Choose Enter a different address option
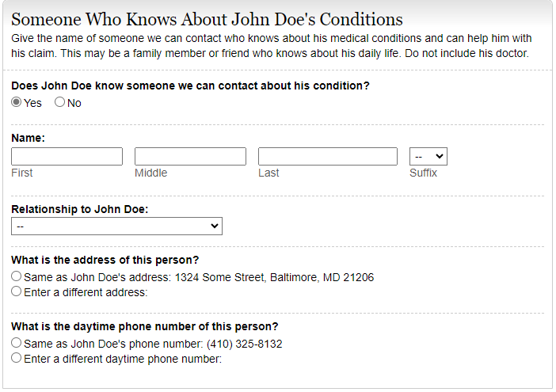The width and height of the screenshot is (556, 392). [17, 291]
